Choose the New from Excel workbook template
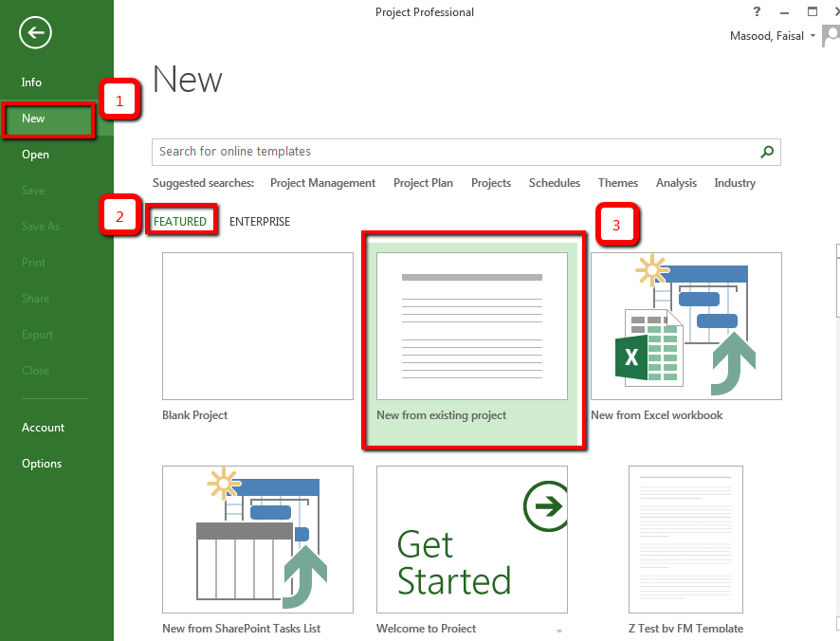 (686, 326)
